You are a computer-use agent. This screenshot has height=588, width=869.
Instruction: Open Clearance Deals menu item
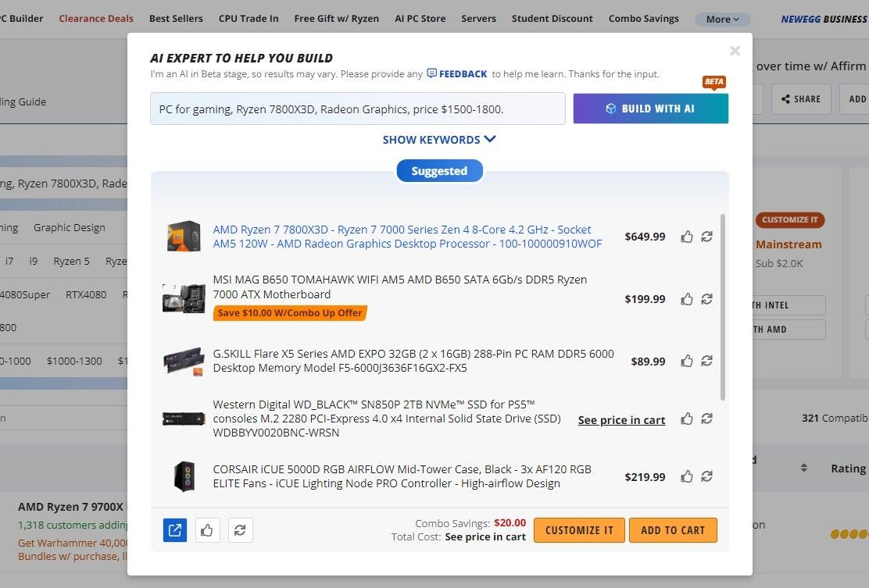click(x=96, y=19)
